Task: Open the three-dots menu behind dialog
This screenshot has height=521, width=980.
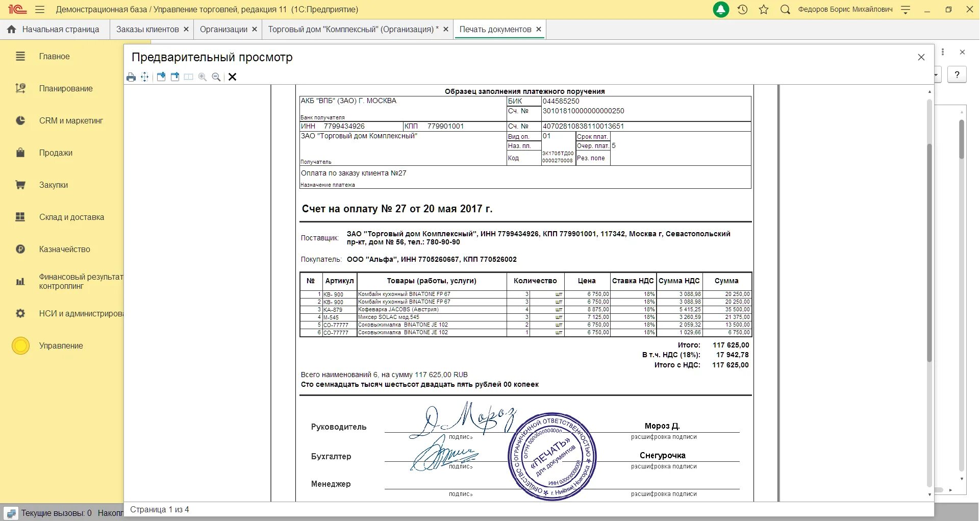Action: coord(943,52)
